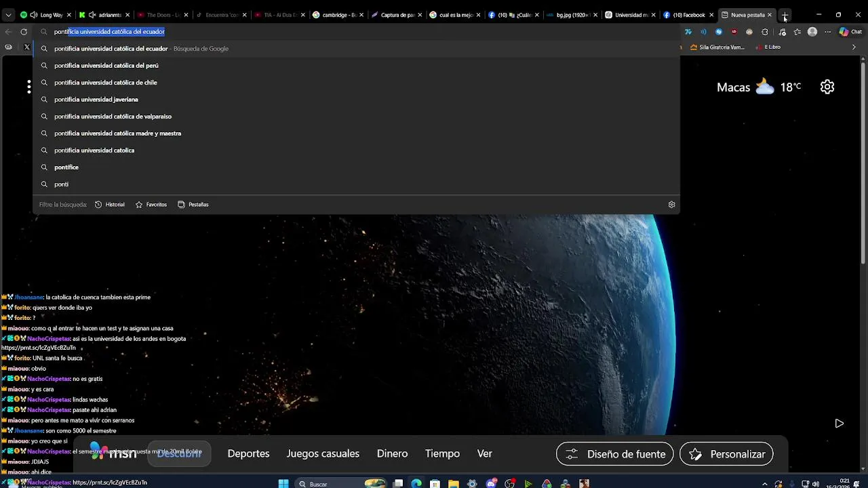Image resolution: width=868 pixels, height=488 pixels.
Task: Click inside the address bar text
Action: tap(109, 32)
